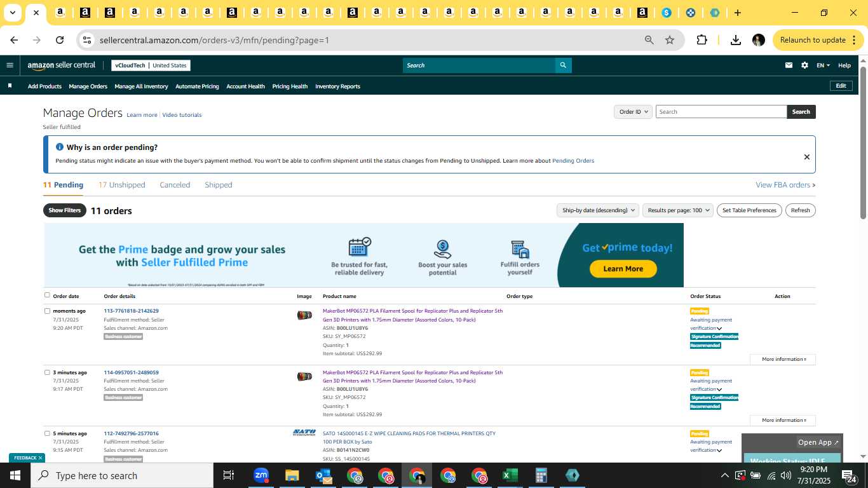Expand More information for order 113-7761818-2142629
This screenshot has width=868, height=488.
(x=783, y=359)
